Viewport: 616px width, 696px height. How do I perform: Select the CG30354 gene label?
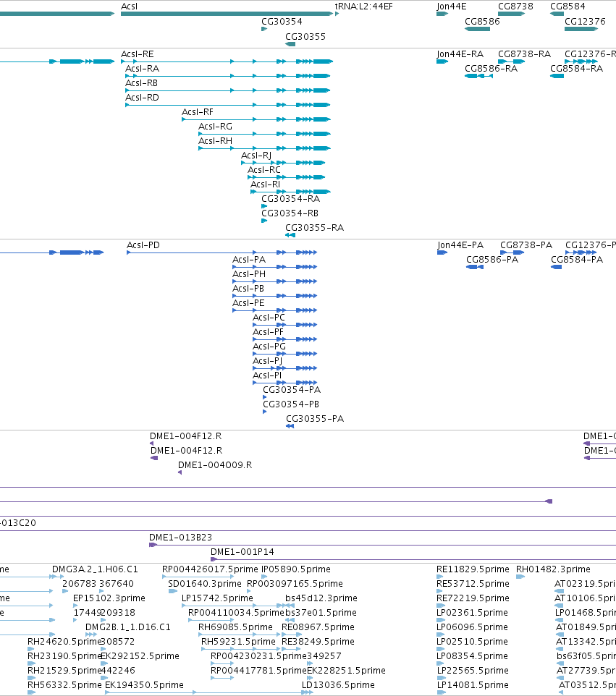(282, 22)
